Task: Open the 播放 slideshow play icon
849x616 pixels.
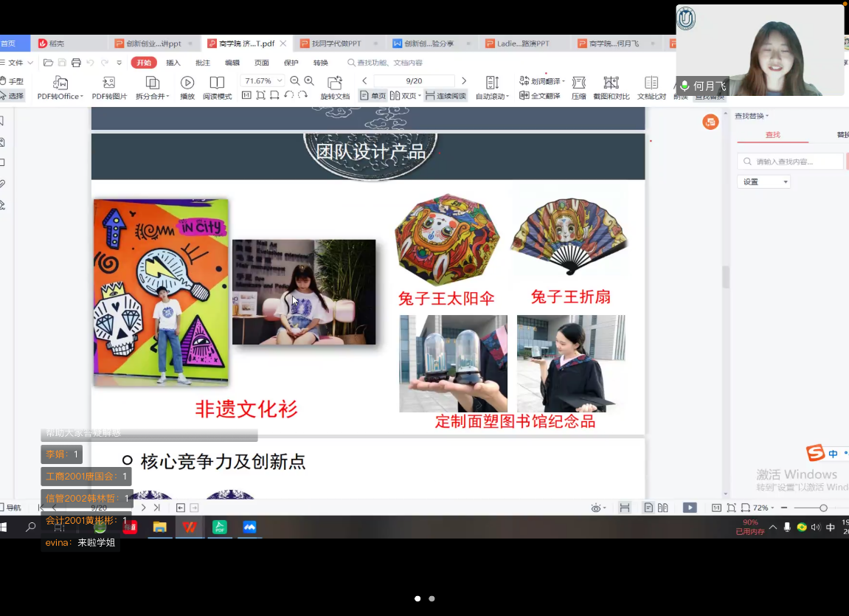Action: [x=187, y=83]
